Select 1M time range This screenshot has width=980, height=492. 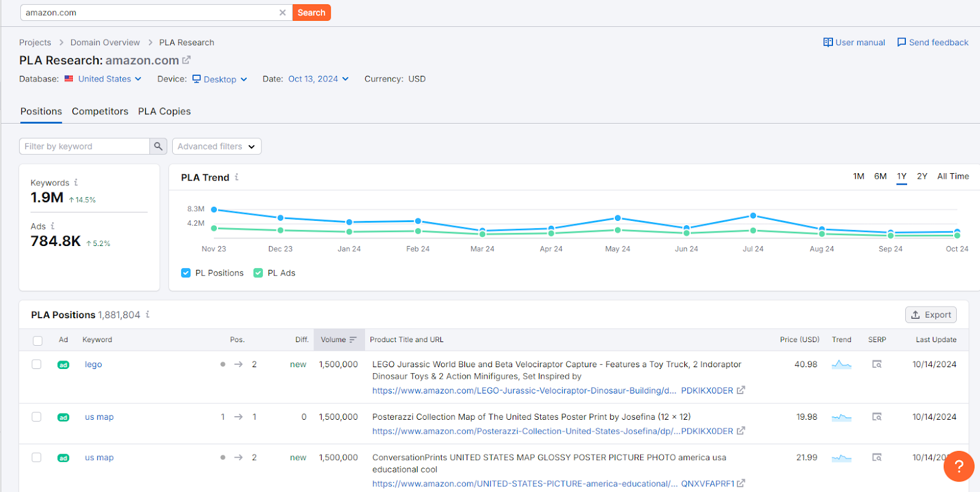(859, 176)
